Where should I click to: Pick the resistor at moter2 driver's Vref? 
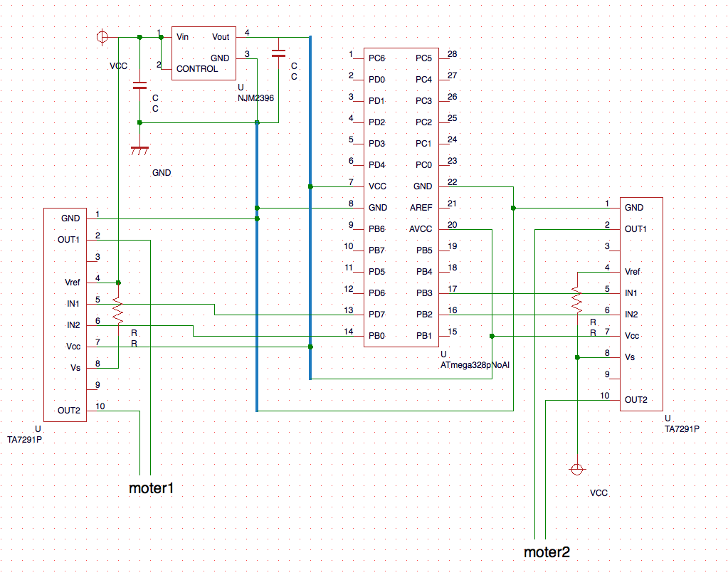pos(576,300)
